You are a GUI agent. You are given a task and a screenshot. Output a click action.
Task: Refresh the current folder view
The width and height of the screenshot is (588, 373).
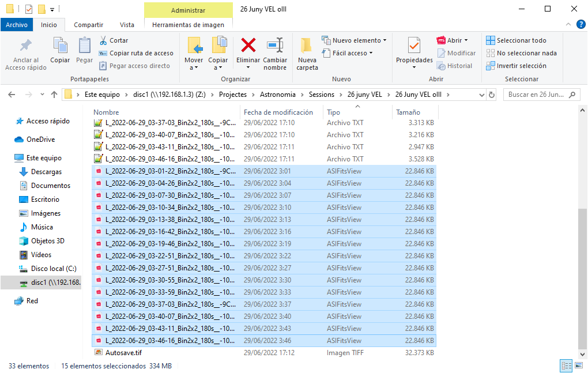point(492,95)
